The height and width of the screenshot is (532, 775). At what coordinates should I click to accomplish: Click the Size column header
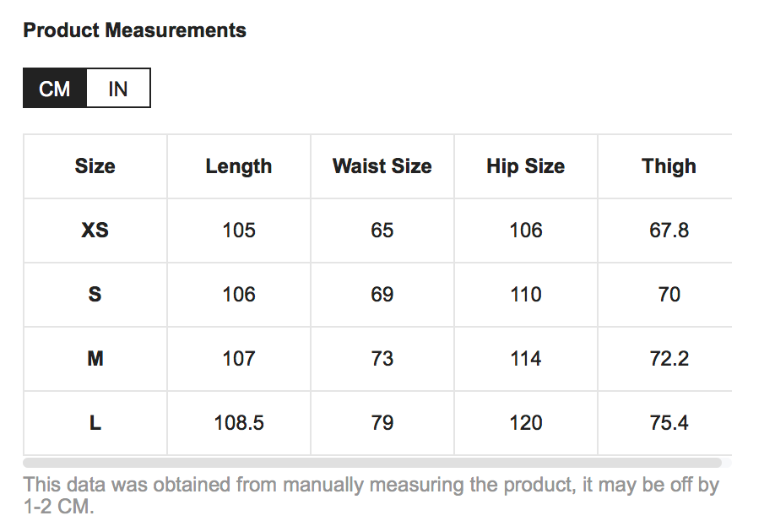tap(95, 166)
